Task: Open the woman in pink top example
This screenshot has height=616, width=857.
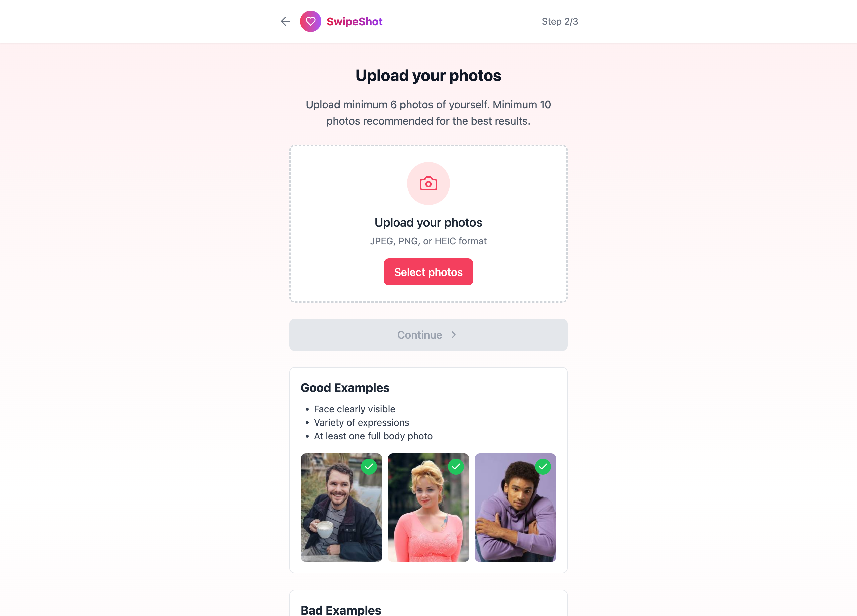Action: (x=428, y=507)
